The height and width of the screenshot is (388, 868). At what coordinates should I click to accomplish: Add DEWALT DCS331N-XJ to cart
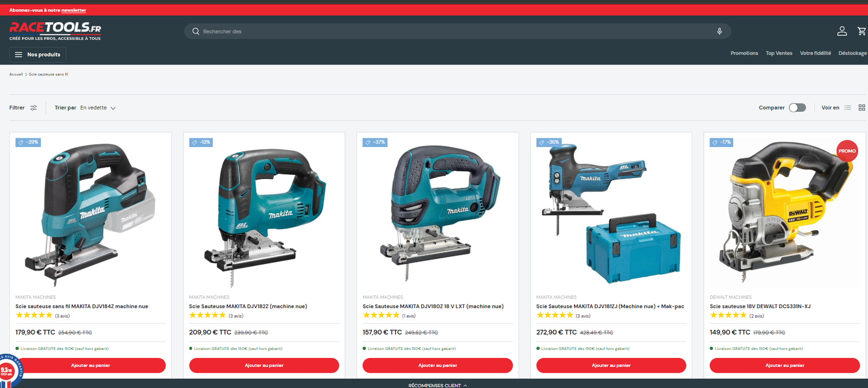[x=784, y=365]
